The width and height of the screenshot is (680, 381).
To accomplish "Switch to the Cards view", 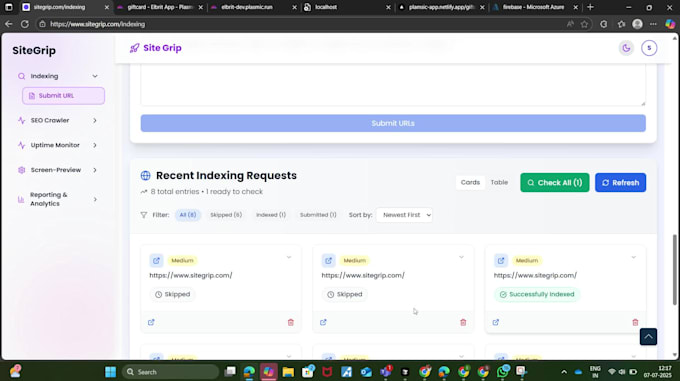I will 470,182.
